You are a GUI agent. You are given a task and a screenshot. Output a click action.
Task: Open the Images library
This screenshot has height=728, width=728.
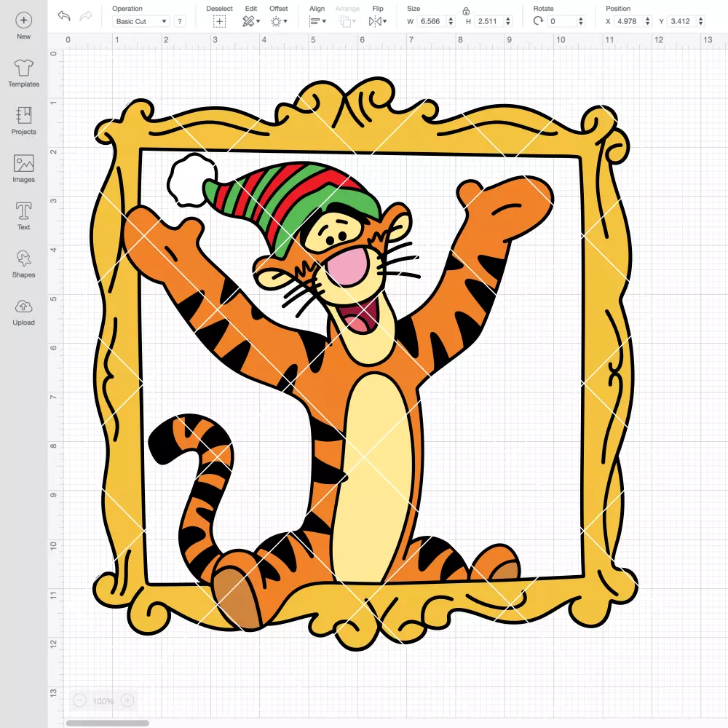(24, 169)
